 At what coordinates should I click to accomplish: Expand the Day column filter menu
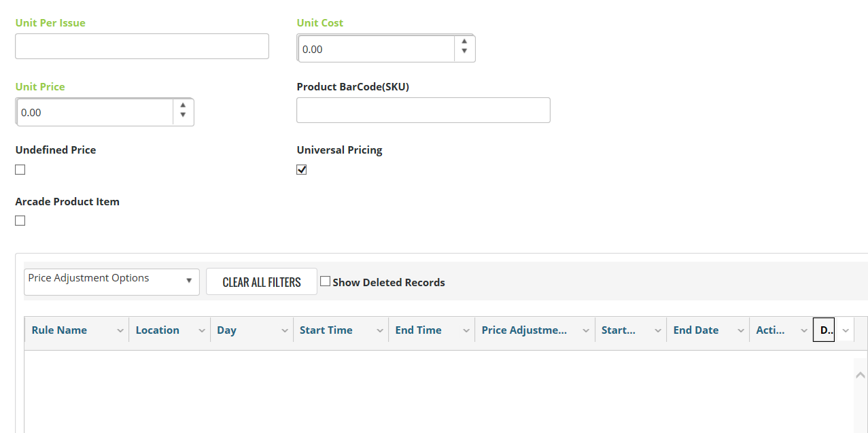pos(285,330)
